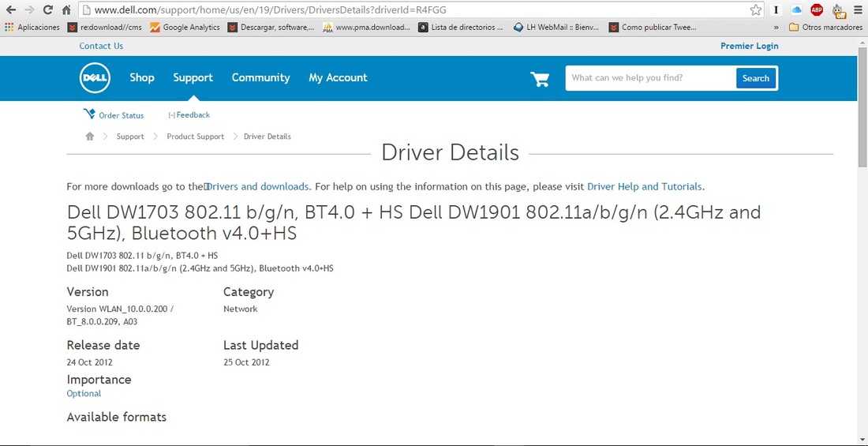Open the Otros marcadores folder
This screenshot has width=868, height=446.
(825, 27)
